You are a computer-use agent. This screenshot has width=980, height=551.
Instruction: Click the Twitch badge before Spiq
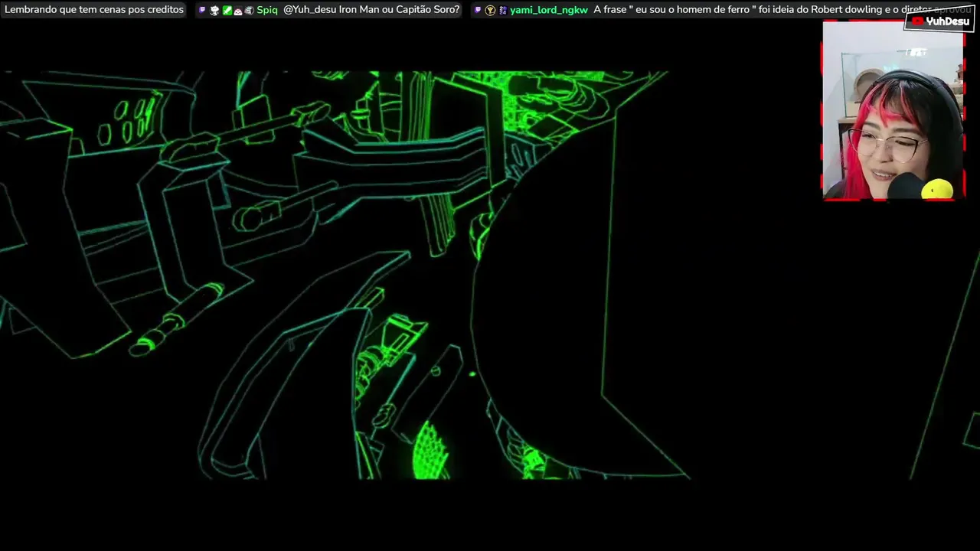click(x=202, y=10)
